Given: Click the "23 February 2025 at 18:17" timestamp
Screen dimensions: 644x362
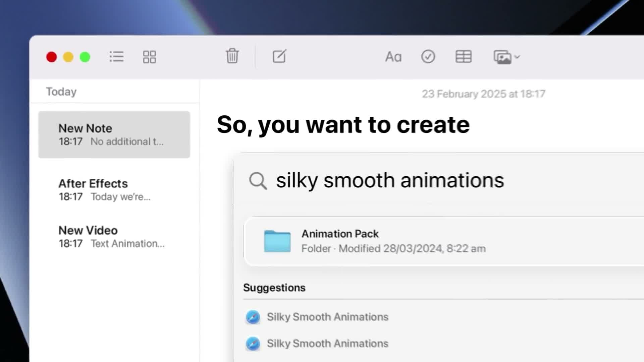Looking at the screenshot, I should click(483, 94).
